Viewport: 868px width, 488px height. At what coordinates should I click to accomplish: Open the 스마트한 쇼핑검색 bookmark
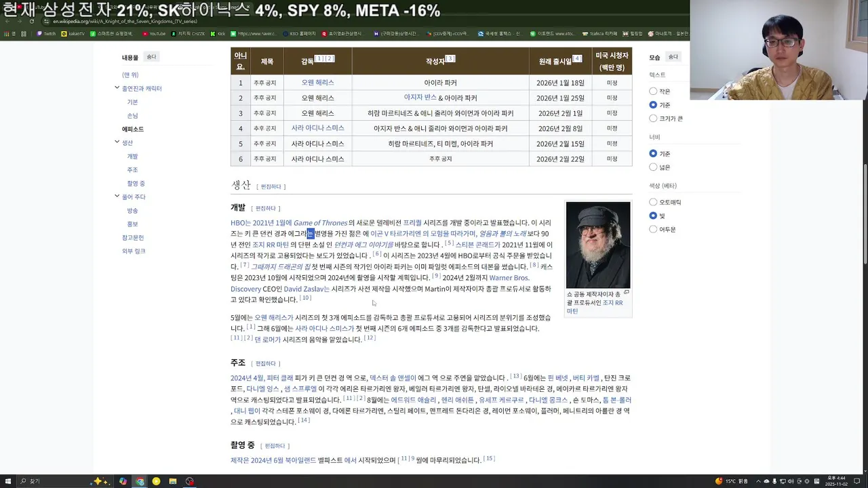(x=113, y=33)
